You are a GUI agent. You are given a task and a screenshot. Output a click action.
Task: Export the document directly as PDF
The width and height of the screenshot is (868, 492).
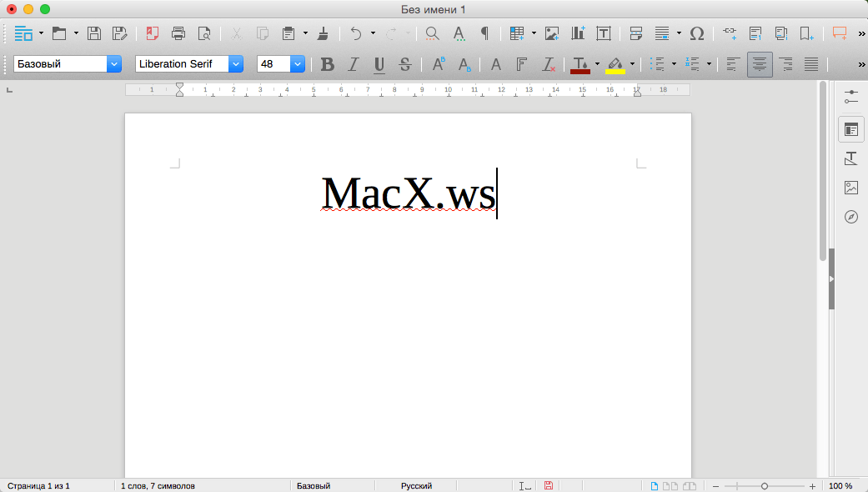(x=153, y=33)
